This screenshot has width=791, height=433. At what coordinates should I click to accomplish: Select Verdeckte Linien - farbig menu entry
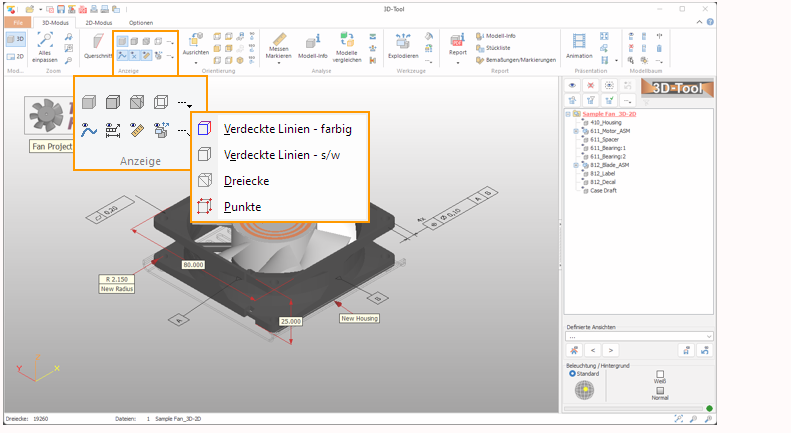tap(288, 128)
